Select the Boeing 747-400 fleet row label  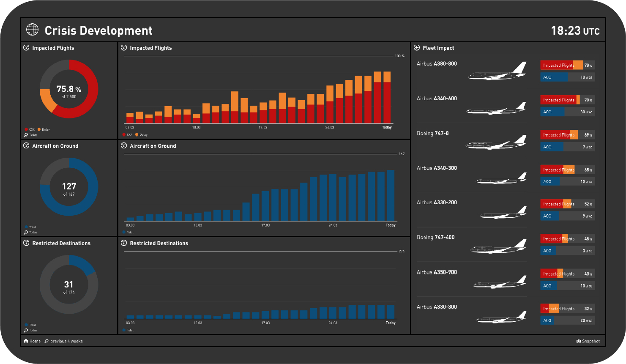(435, 238)
